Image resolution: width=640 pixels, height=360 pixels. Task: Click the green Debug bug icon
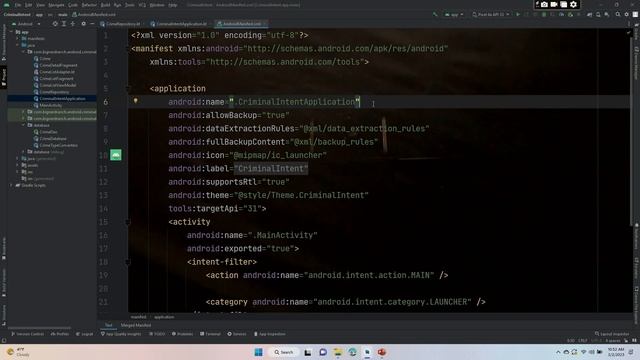click(544, 14)
